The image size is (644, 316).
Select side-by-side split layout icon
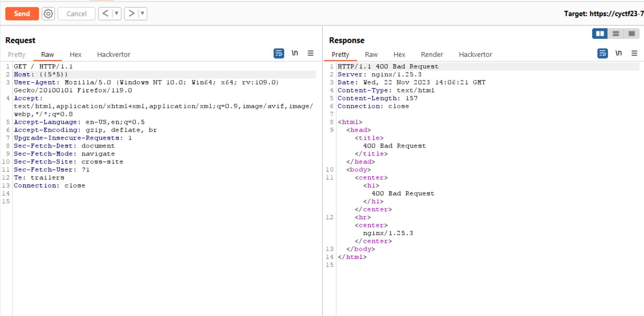click(600, 33)
